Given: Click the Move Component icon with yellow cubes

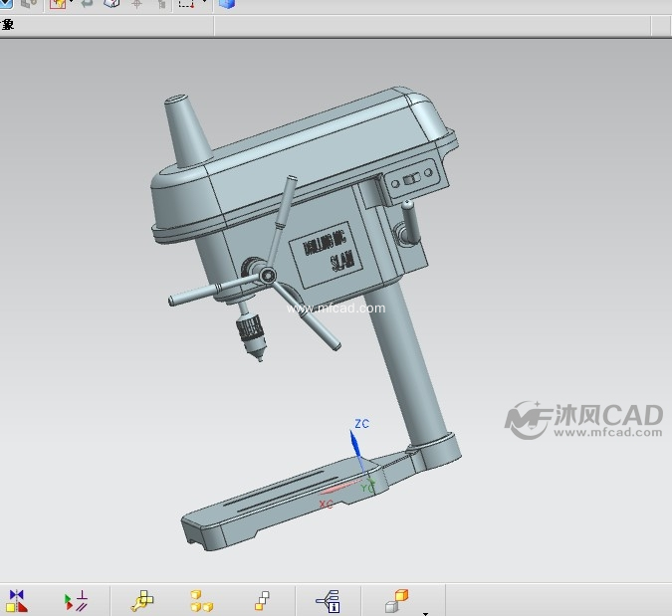Looking at the screenshot, I should 142,600.
